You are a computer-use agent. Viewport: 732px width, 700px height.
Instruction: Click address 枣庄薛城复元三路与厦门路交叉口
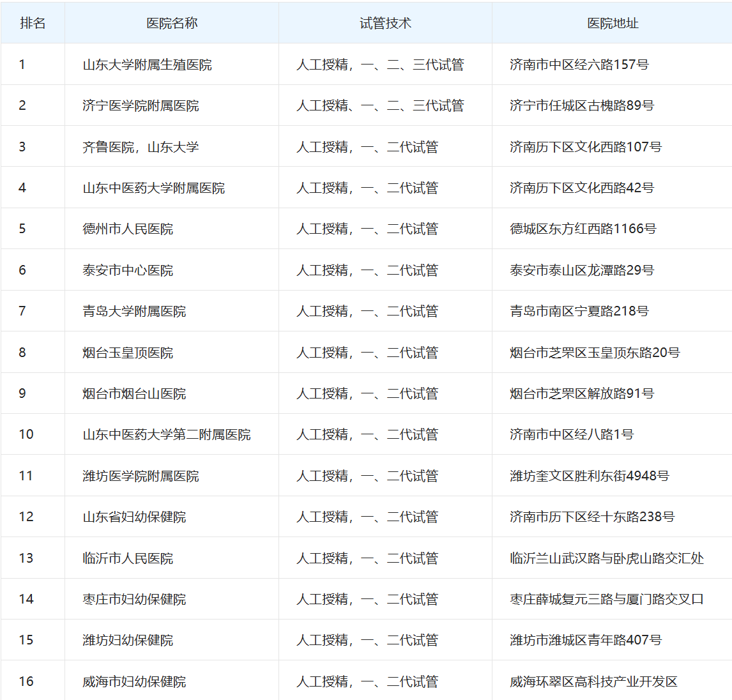(606, 598)
